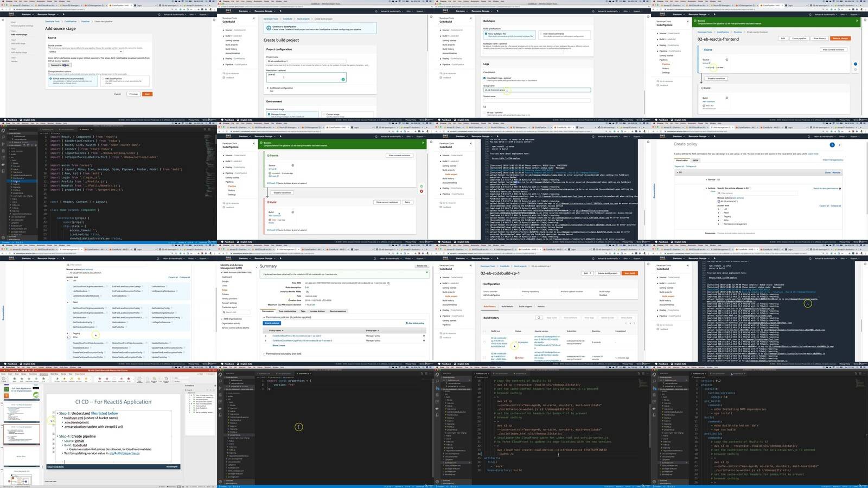Click the copy icon next to Instance Profile ARNs
Viewport: 868px width, 488px height.
pos(307,292)
